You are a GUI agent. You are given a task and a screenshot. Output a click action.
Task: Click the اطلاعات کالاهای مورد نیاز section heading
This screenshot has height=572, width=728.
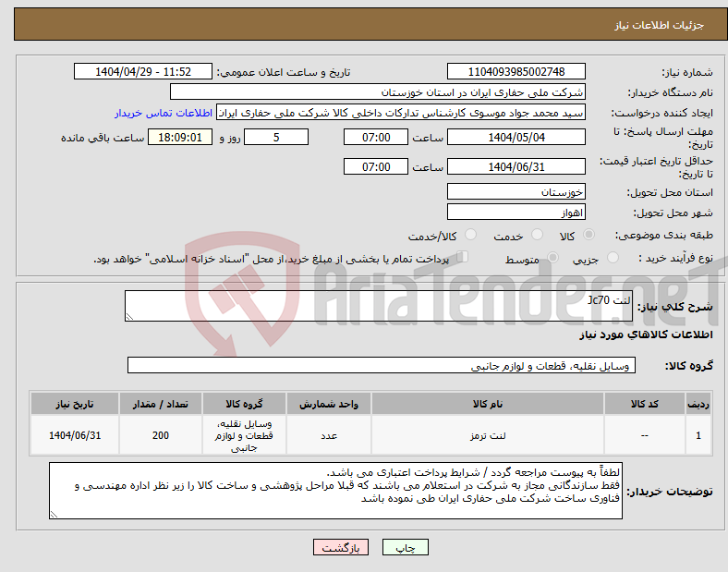pos(646,335)
